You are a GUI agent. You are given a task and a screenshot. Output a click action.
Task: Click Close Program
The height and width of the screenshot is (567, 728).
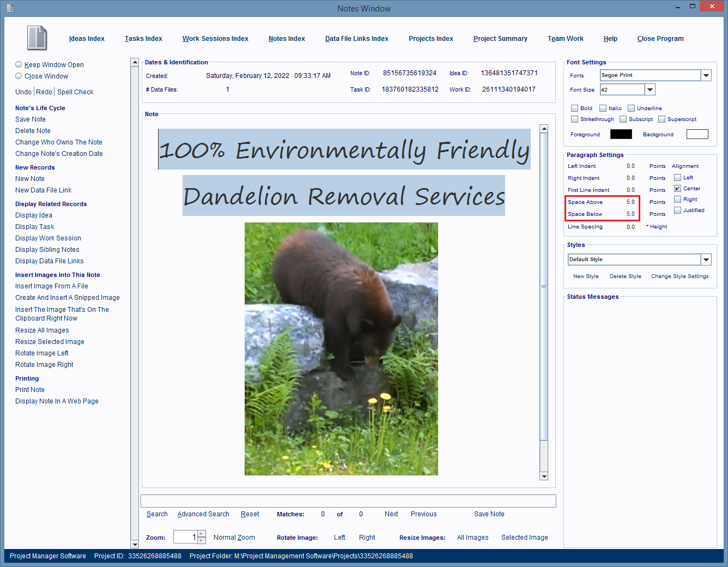click(x=660, y=39)
